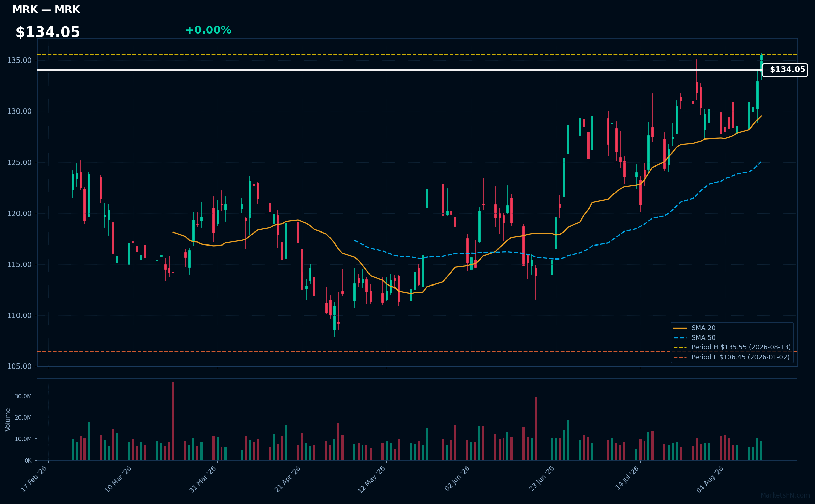Click the 0K volume axis label

pyautogui.click(x=28, y=461)
